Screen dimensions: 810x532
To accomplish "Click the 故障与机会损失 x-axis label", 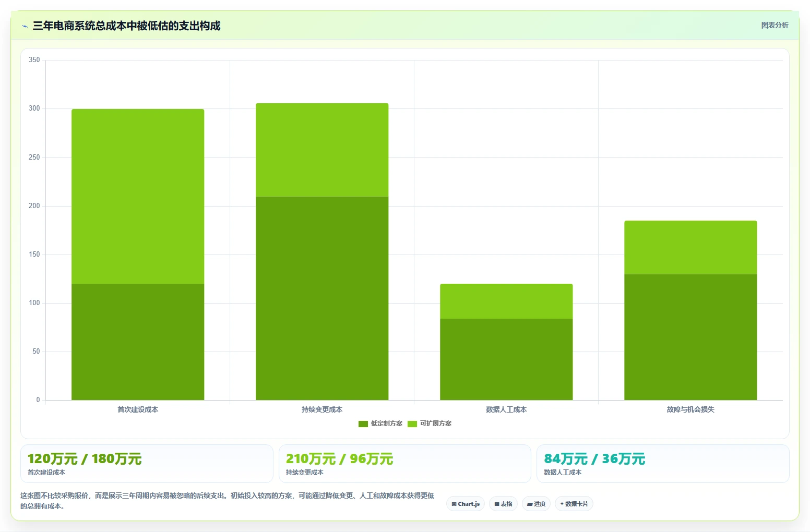I will tap(690, 409).
